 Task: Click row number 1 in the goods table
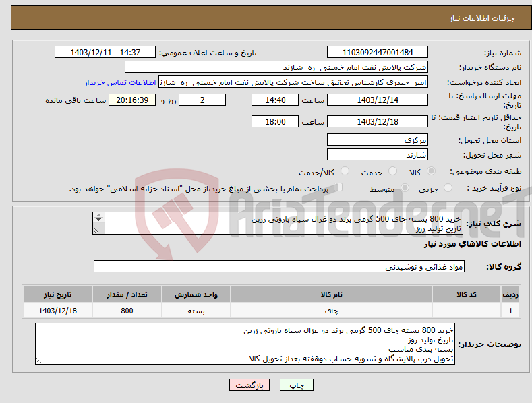tap(510, 311)
